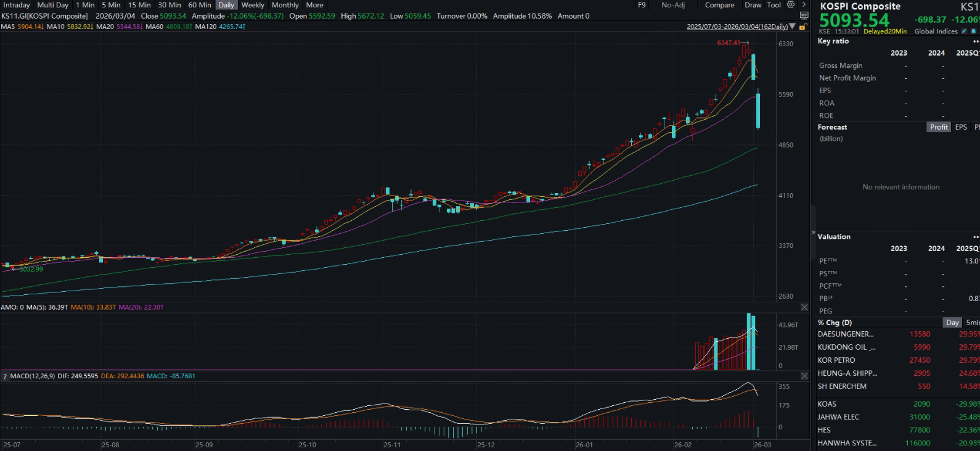Click the WP monitor icon

804,15
